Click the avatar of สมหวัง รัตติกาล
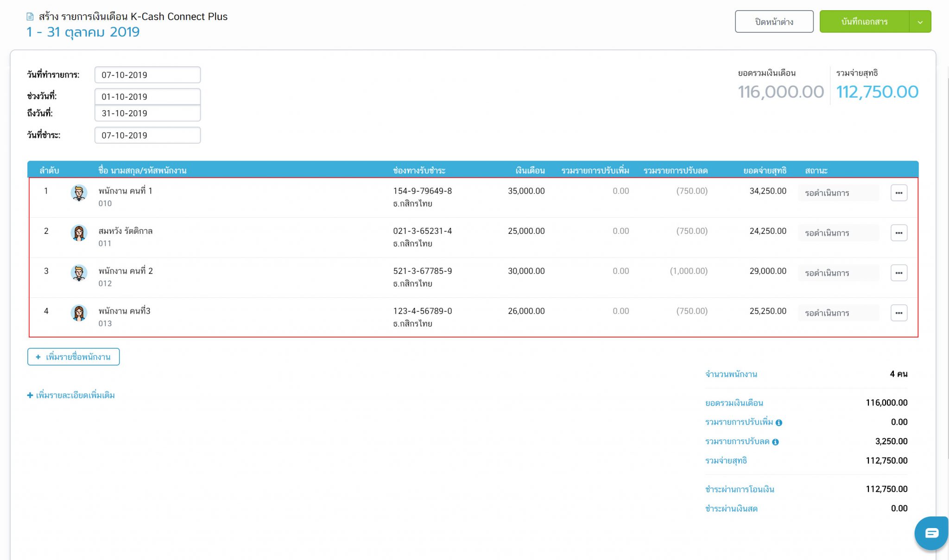 [x=79, y=233]
